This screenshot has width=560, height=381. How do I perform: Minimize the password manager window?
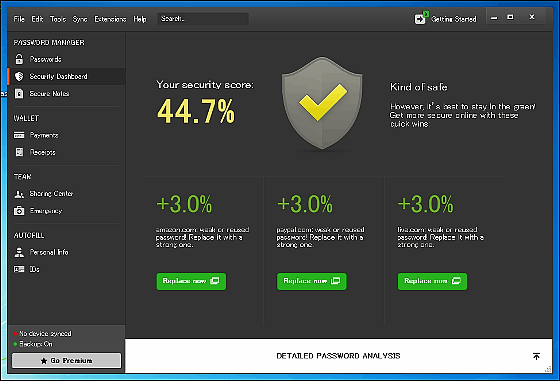tap(494, 17)
